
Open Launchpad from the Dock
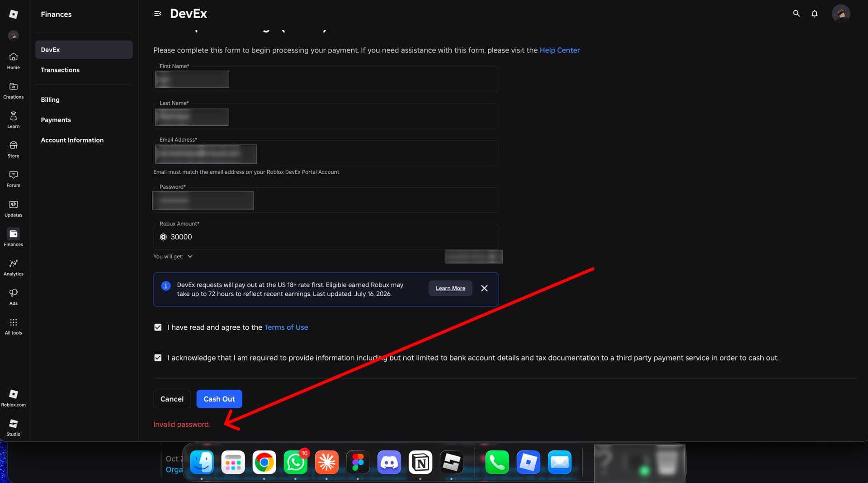pos(233,462)
